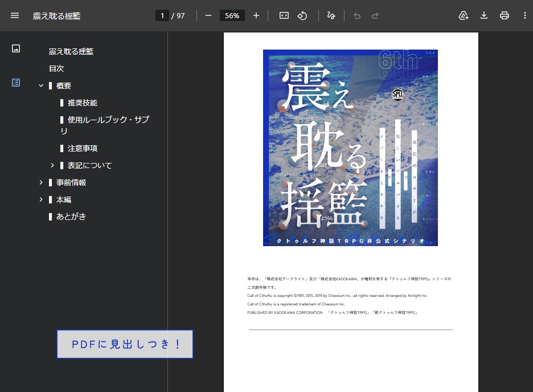This screenshot has height=392, width=533.
Task: Click the 56% zoom level field
Action: [232, 15]
